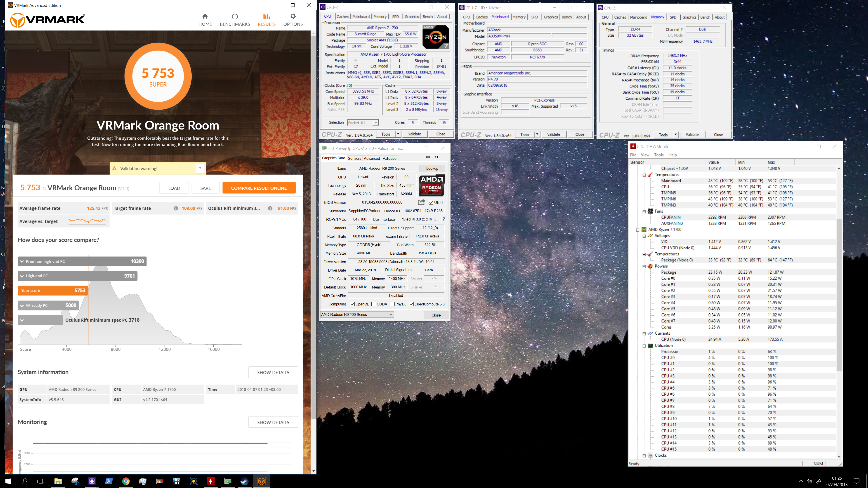Viewport: 868px width, 488px height.
Task: Open File Explorer from taskbar
Action: (58, 481)
